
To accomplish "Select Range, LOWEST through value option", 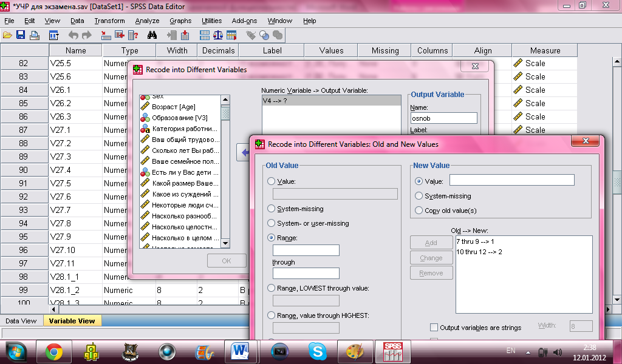I will tap(272, 288).
